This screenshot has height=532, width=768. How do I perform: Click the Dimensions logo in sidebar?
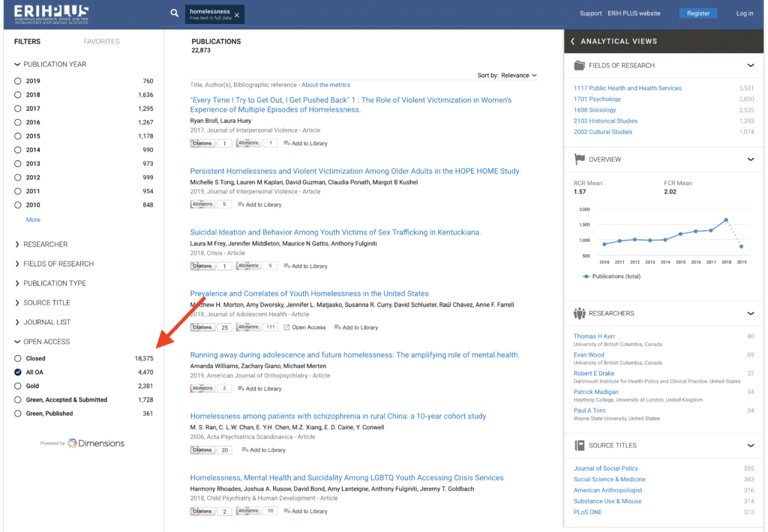point(95,443)
